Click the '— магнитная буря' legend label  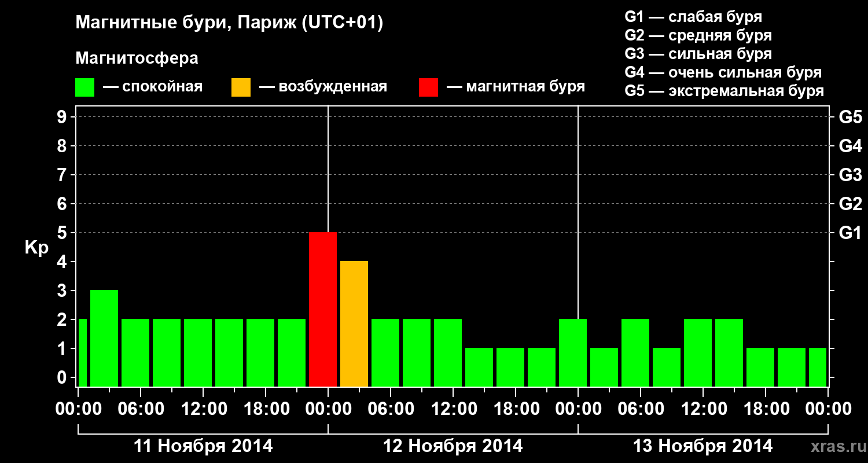[516, 87]
